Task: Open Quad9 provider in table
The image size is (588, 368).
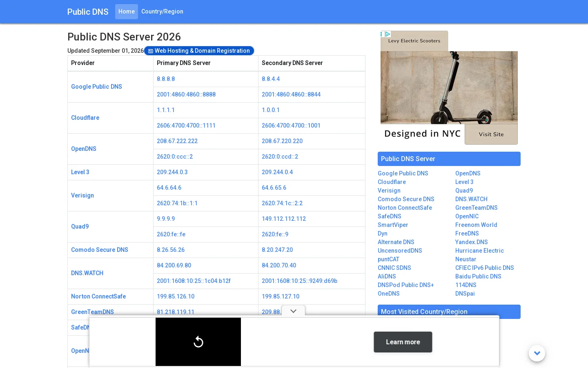Action: [x=80, y=227]
